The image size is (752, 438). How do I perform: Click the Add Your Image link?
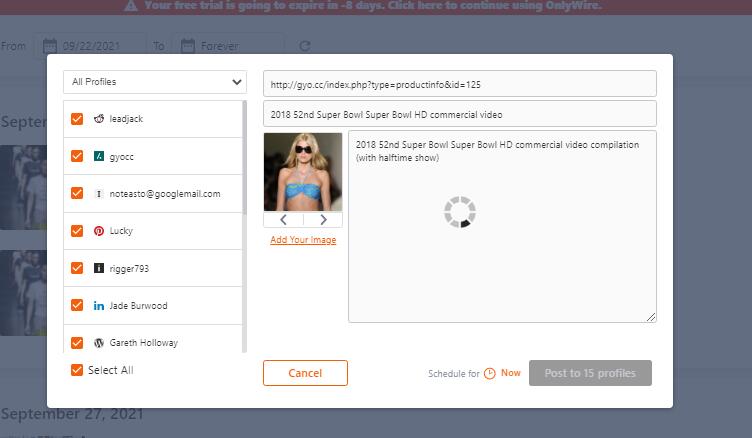[x=303, y=240]
